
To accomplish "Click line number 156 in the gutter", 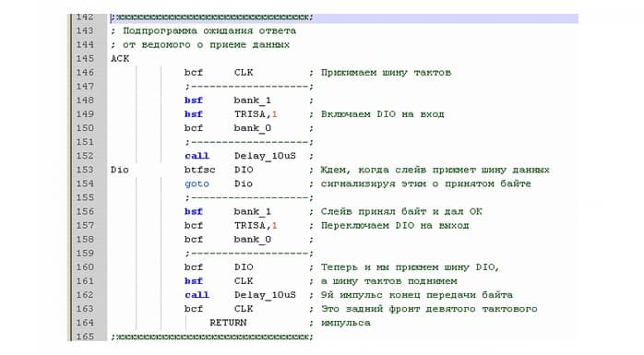I will (x=85, y=212).
